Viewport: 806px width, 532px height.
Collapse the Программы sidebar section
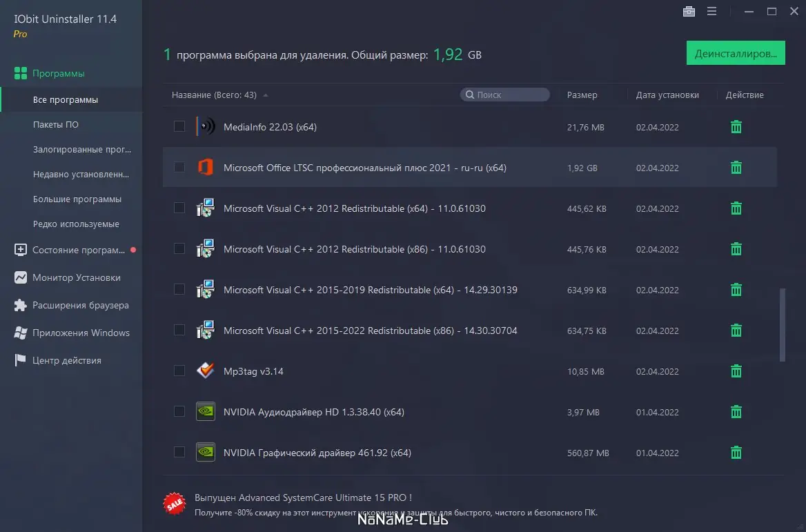click(58, 74)
